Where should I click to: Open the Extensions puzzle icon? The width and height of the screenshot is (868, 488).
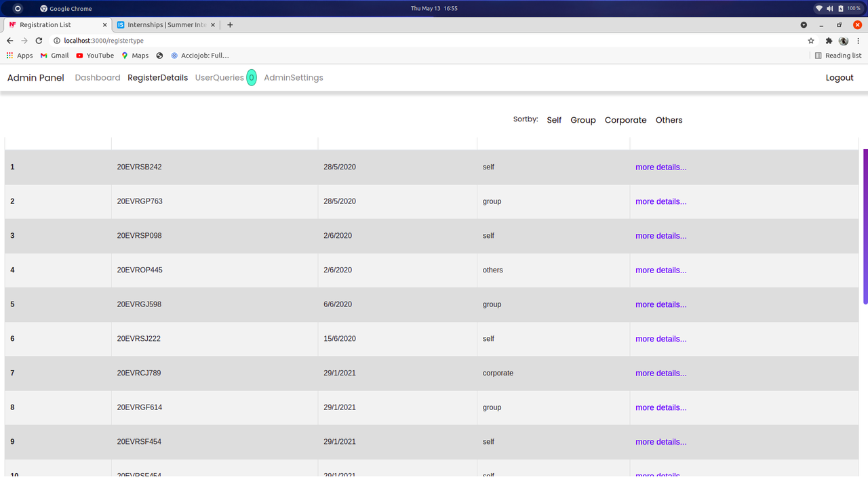click(829, 41)
